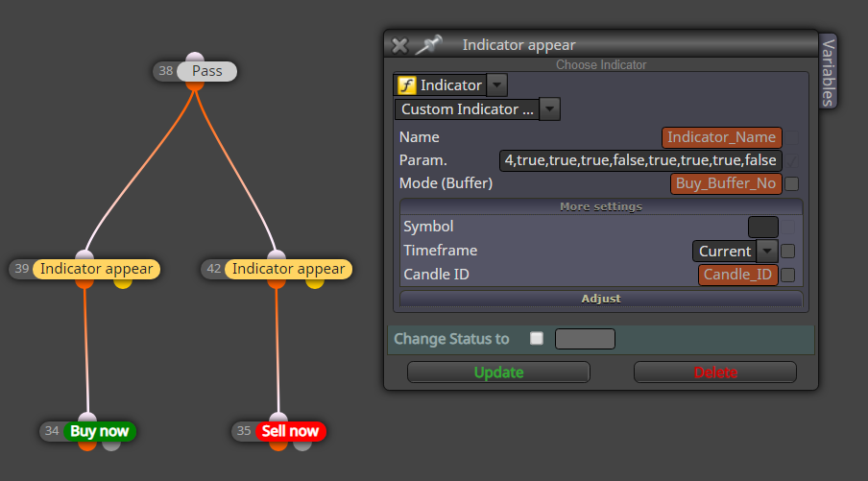868x481 pixels.
Task: Click the top input connector of block 39
Action: (84, 255)
